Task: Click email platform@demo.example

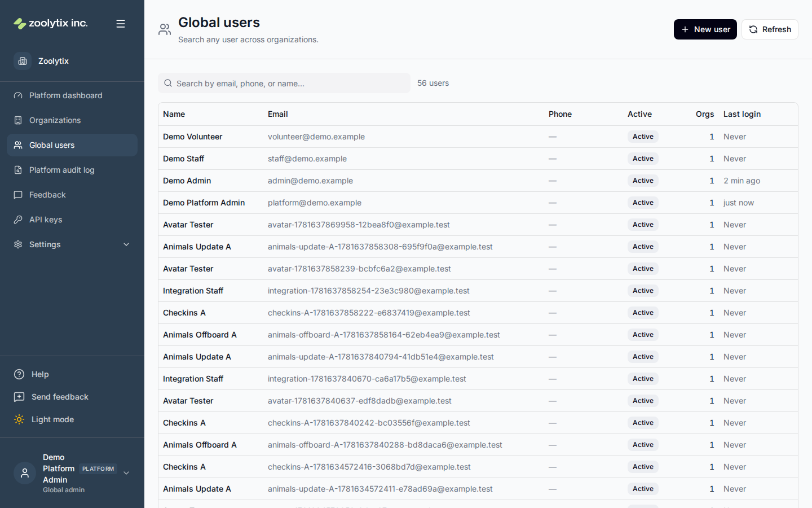Action: 315,203
